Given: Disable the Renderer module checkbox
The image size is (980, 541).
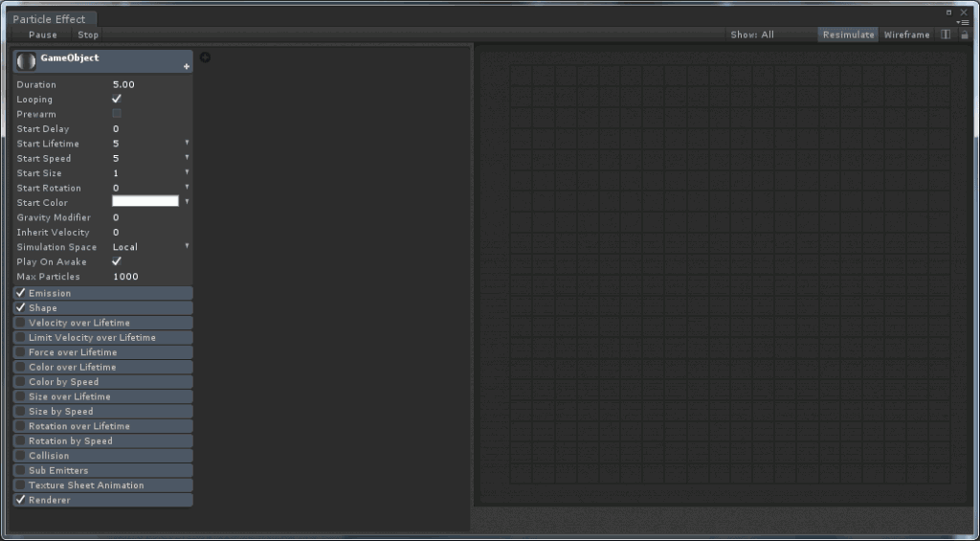Looking at the screenshot, I should point(21,500).
